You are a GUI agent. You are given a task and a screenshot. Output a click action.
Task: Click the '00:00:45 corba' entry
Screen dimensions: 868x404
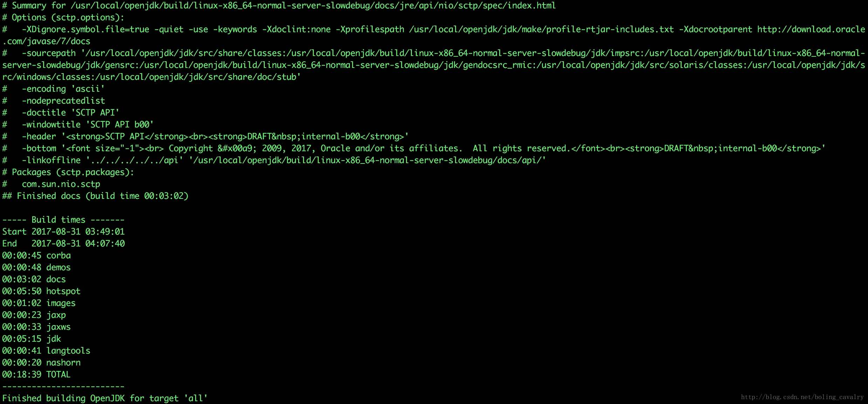[36, 255]
